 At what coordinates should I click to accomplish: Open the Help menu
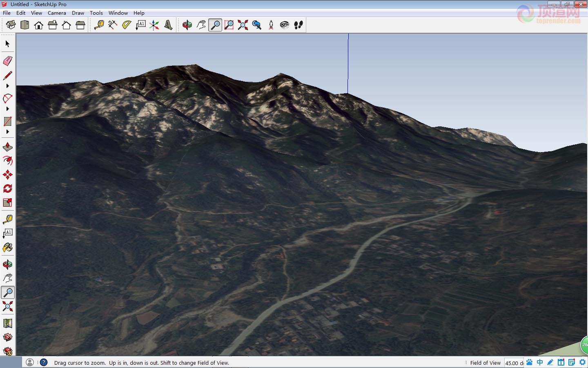tap(139, 13)
